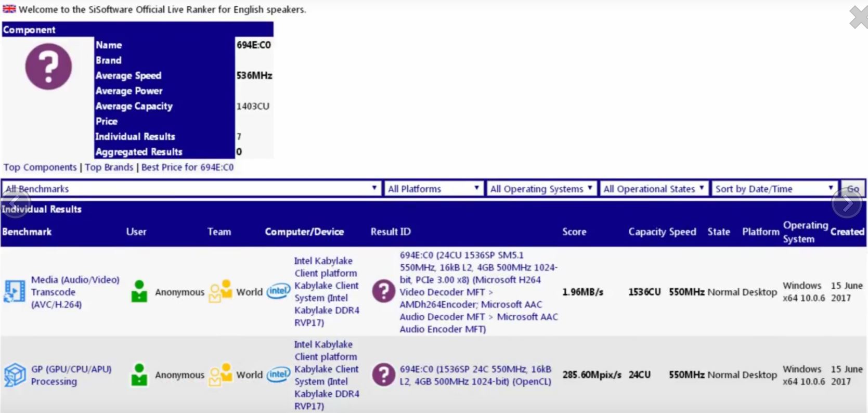The width and height of the screenshot is (868, 413).
Task: Go to the next slide arrow
Action: [x=847, y=204]
